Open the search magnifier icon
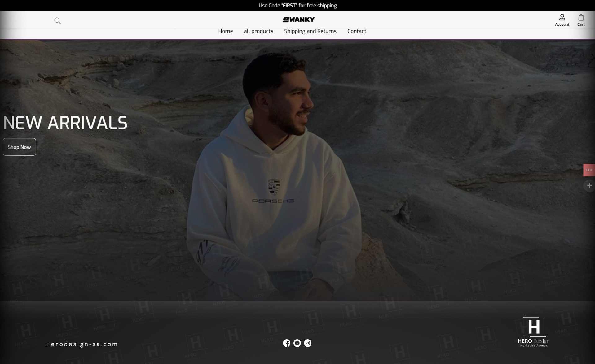The height and width of the screenshot is (364, 595). [57, 21]
